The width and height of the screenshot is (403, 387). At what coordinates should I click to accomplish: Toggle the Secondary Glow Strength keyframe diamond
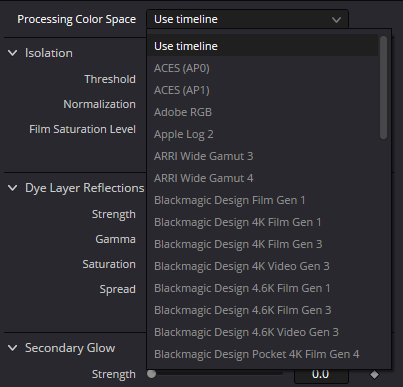click(x=374, y=375)
